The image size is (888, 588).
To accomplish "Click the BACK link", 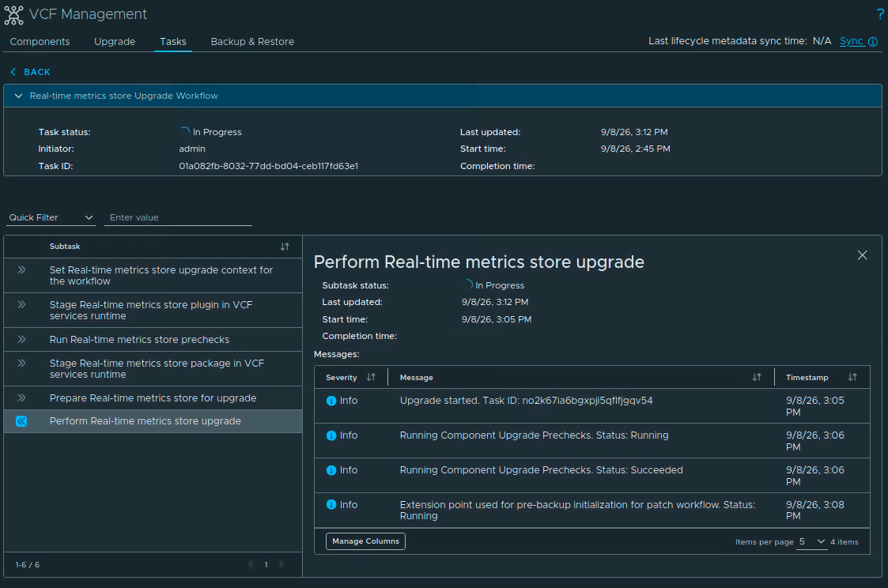I will (x=37, y=72).
